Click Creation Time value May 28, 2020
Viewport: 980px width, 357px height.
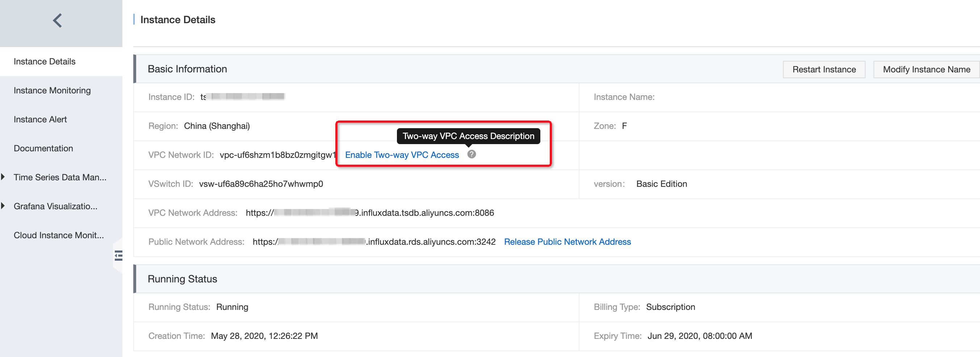tap(264, 336)
